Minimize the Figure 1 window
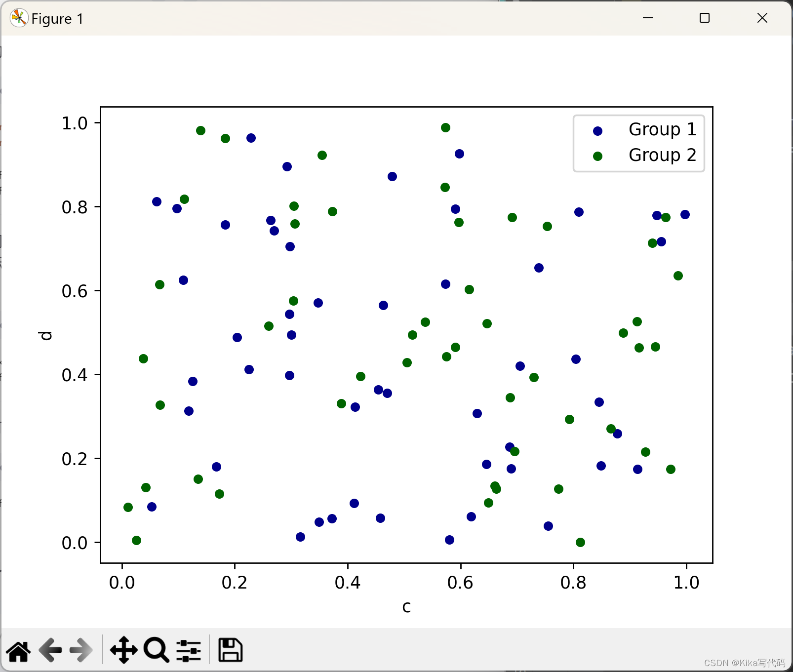 [648, 18]
